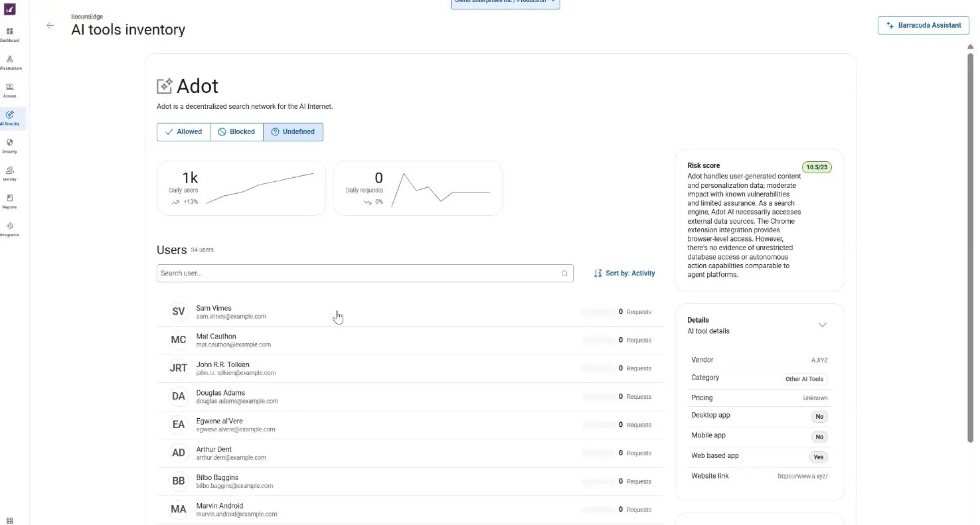Click the 34 users count label
The height and width of the screenshot is (525, 980).
(x=202, y=250)
